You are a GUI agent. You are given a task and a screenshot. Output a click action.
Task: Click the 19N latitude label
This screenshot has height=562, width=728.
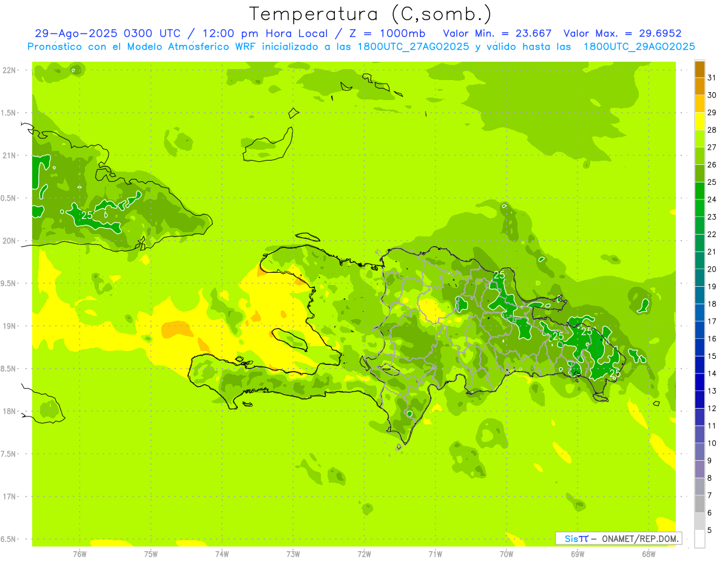(10, 326)
